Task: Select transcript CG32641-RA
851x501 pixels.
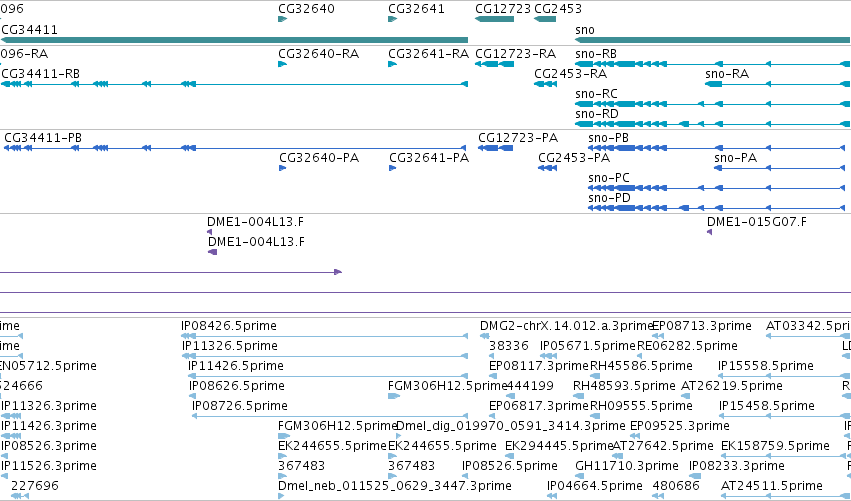Action: tap(428, 54)
